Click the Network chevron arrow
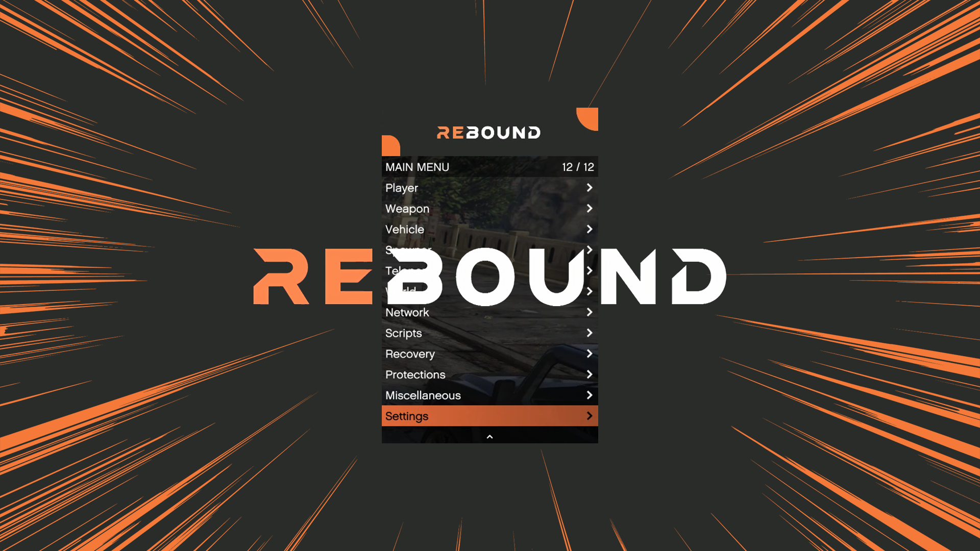This screenshot has width=980, height=551. [589, 312]
